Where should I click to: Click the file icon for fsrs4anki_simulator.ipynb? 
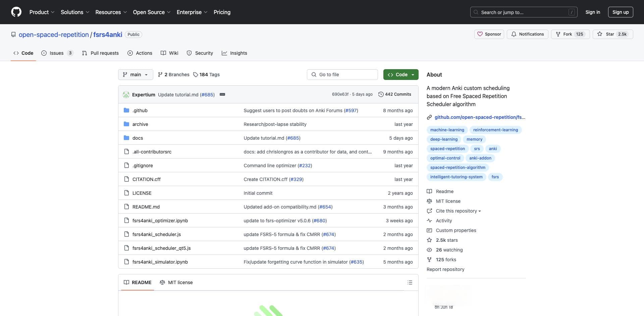[x=126, y=262]
